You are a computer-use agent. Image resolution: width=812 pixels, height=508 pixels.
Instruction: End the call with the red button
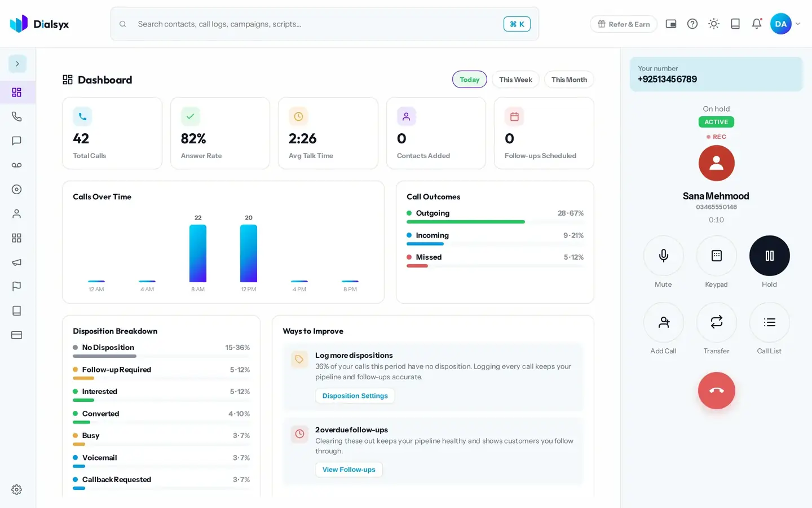[717, 391]
